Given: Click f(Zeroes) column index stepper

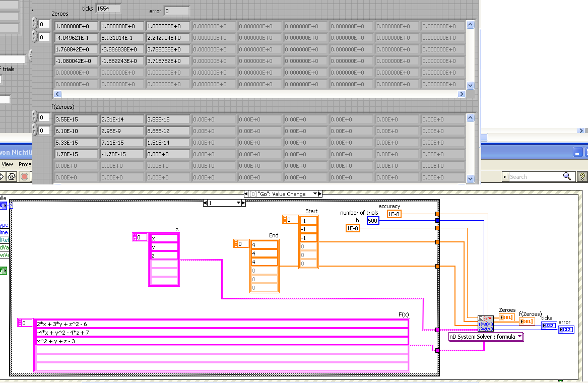Looking at the screenshot, I should [34, 130].
